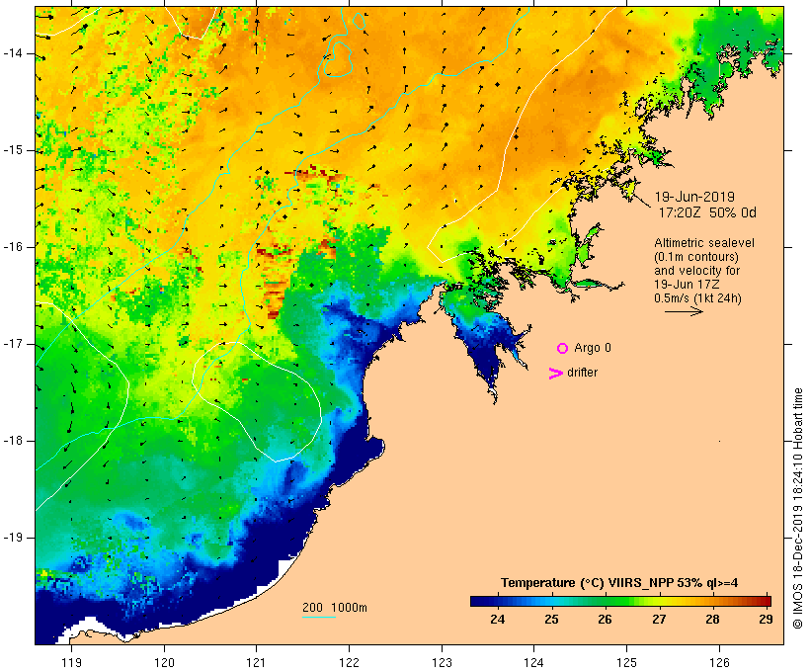The image size is (810, 672).
Task: Click the 'Argo 0' legend label
Action: click(x=593, y=348)
